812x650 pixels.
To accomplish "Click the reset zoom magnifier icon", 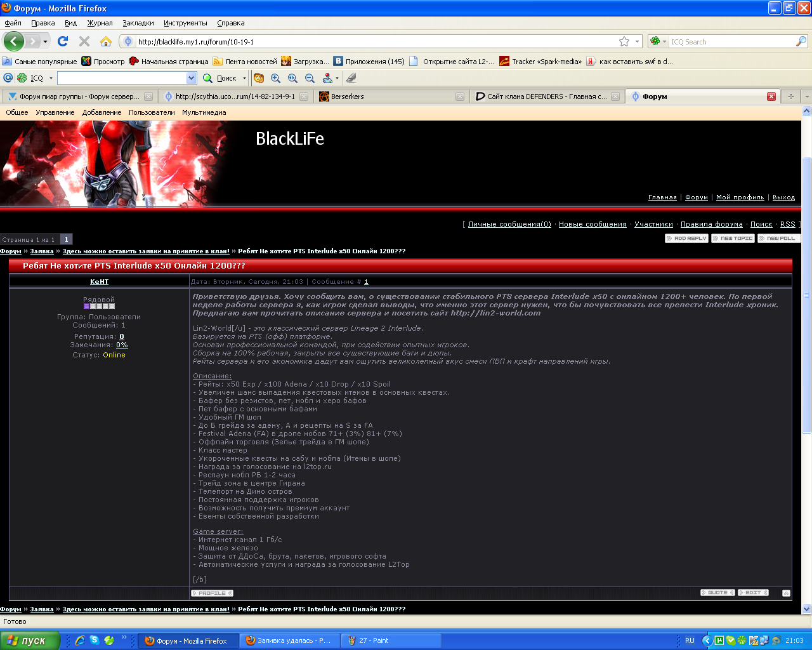I will (293, 78).
